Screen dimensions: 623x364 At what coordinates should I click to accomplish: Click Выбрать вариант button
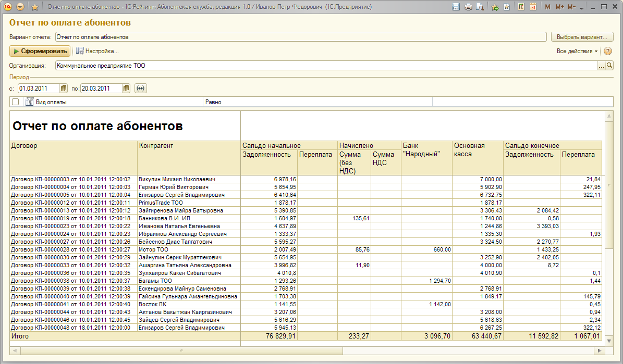click(582, 37)
